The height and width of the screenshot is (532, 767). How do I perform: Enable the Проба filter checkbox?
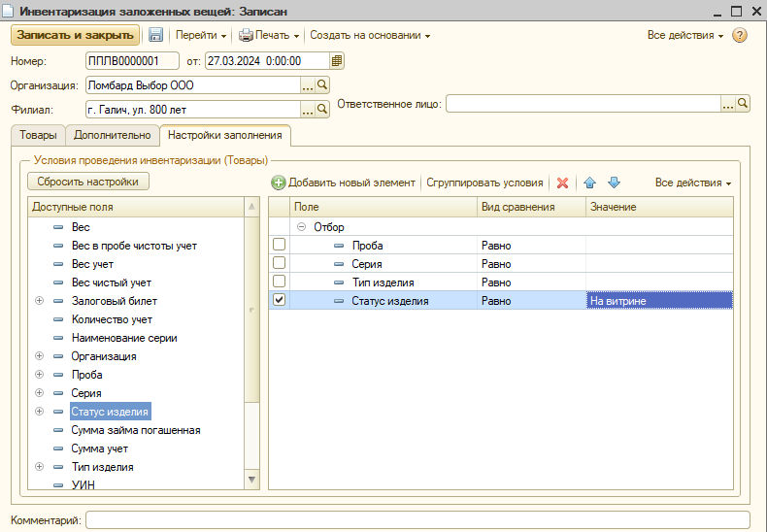coord(279,245)
